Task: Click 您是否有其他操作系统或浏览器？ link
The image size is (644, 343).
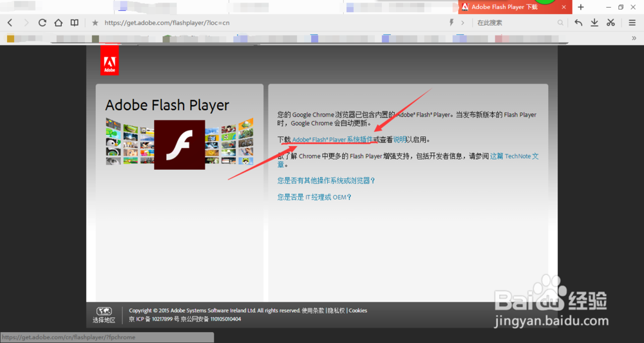Action: (326, 181)
